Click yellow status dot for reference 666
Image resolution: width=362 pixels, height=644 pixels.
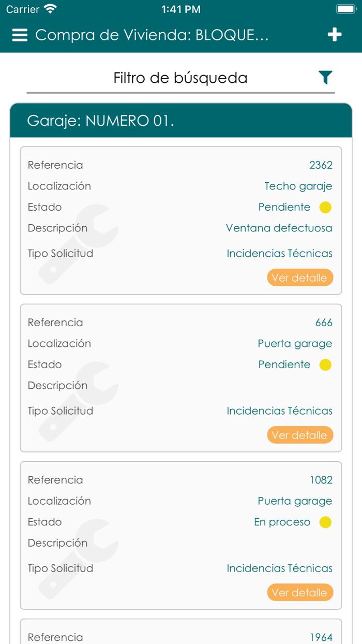tap(325, 365)
